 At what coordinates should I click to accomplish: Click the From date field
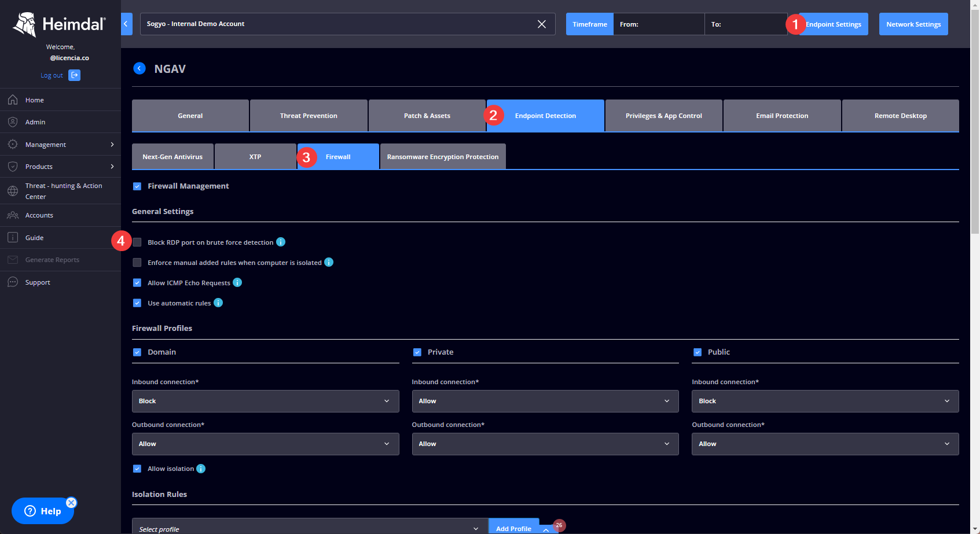[x=659, y=24]
